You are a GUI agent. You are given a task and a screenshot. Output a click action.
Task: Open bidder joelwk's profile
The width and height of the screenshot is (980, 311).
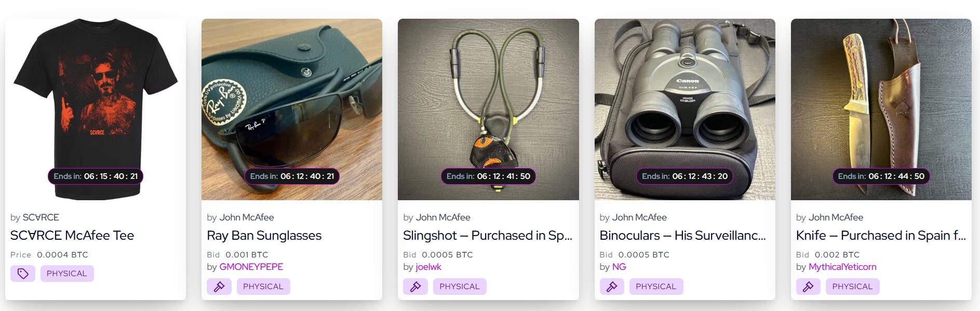point(428,267)
